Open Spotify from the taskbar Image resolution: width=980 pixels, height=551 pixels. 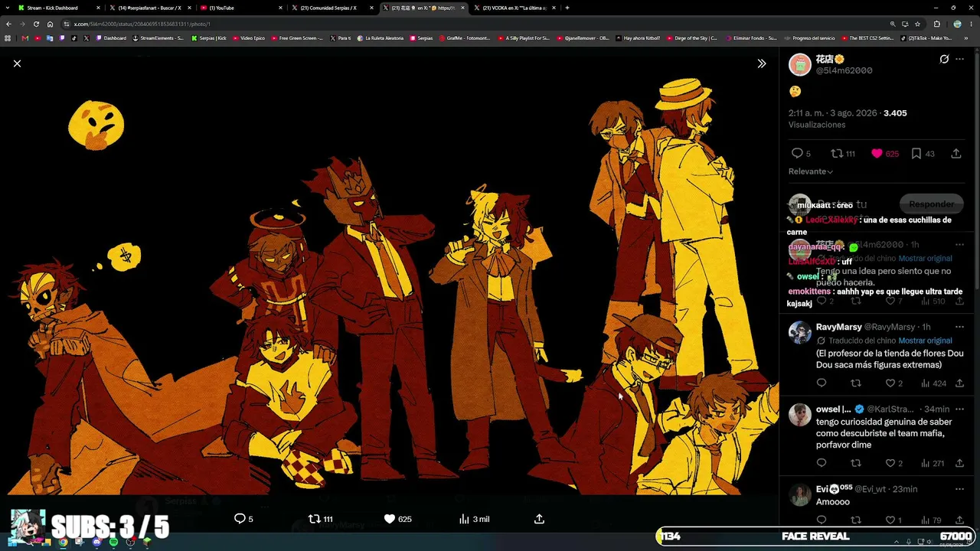(x=113, y=542)
